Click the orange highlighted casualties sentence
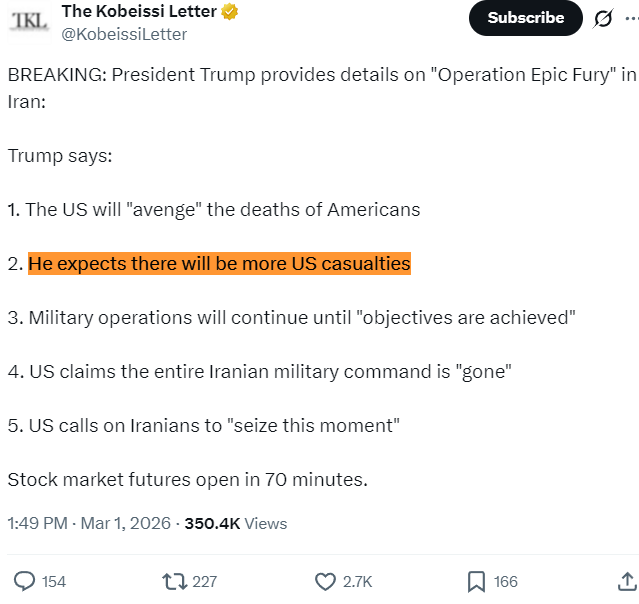 (219, 264)
